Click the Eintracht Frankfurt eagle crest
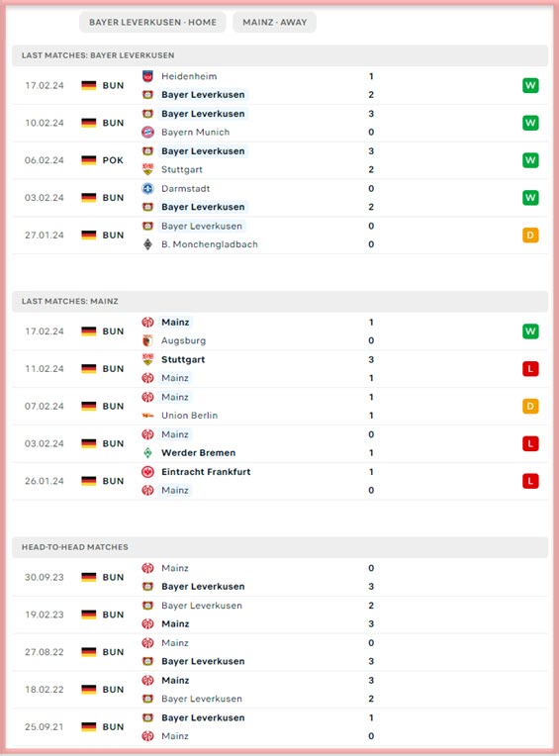 tap(148, 472)
